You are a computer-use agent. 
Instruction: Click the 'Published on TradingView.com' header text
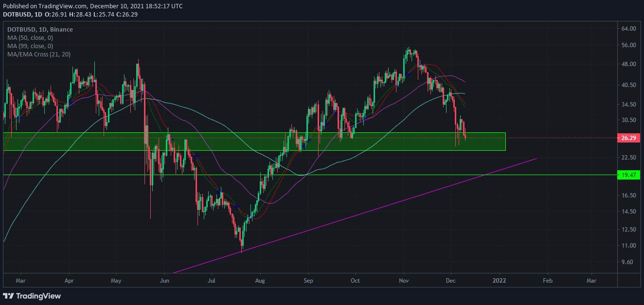[x=45, y=6]
